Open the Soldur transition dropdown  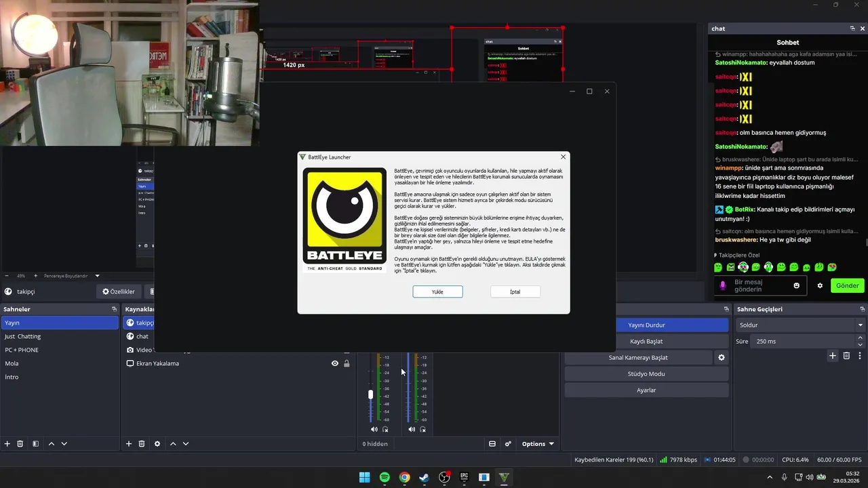pyautogui.click(x=801, y=325)
